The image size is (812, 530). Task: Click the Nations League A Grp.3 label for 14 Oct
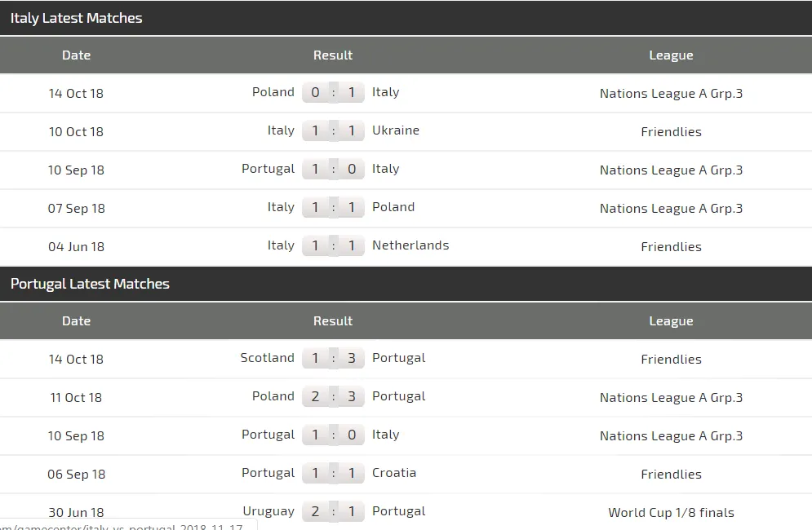pos(671,93)
